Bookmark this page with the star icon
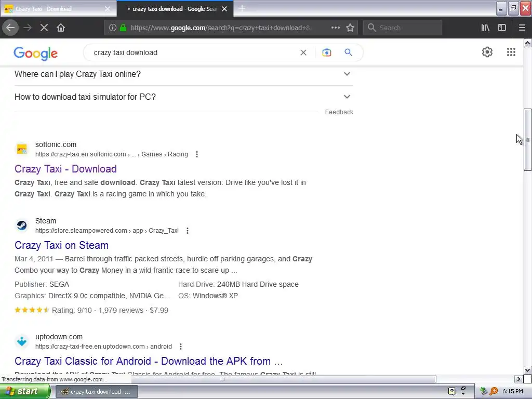The height and width of the screenshot is (399, 532). coord(350,28)
